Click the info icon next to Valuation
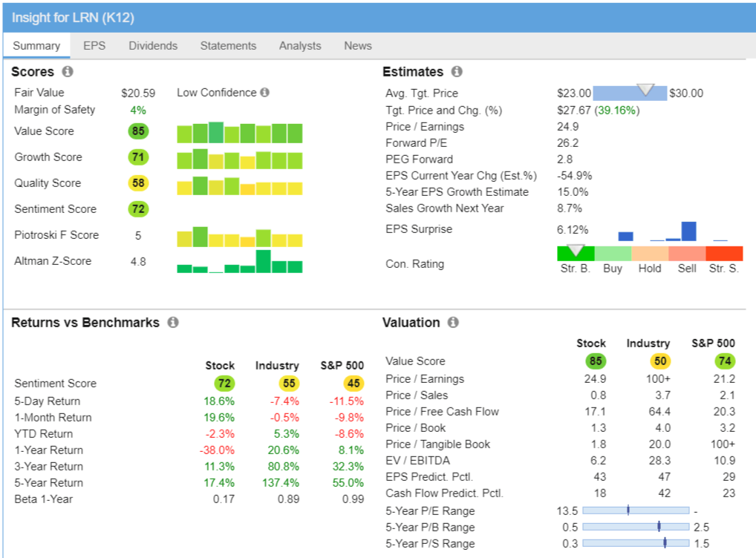The height and width of the screenshot is (558, 756). click(x=453, y=322)
